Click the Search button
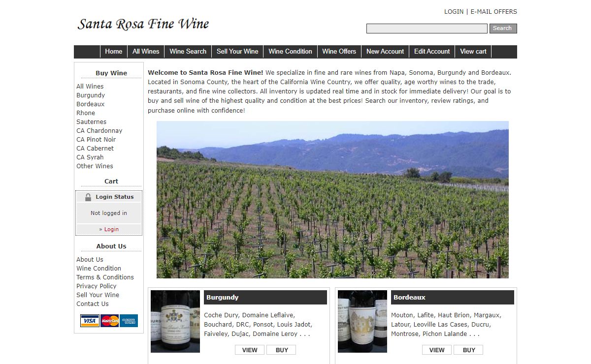Screen dimensions: 591x364 (503, 29)
